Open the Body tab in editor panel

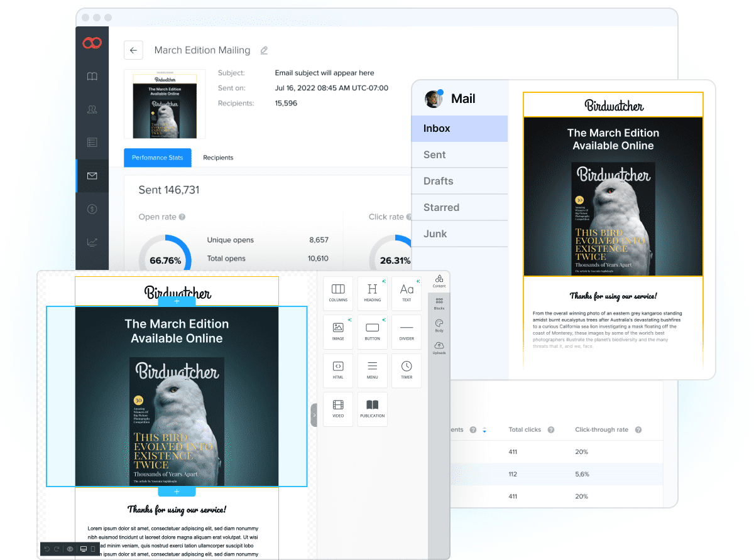pos(439,325)
